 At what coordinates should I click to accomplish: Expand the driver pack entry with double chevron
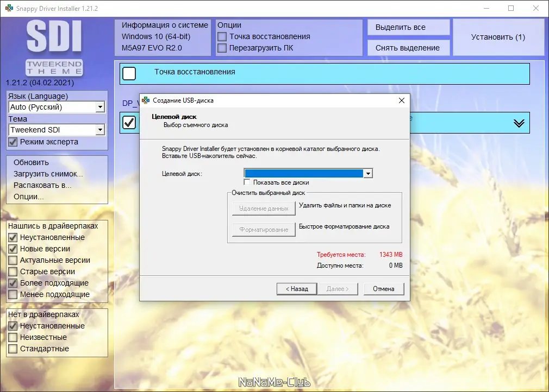click(x=520, y=123)
